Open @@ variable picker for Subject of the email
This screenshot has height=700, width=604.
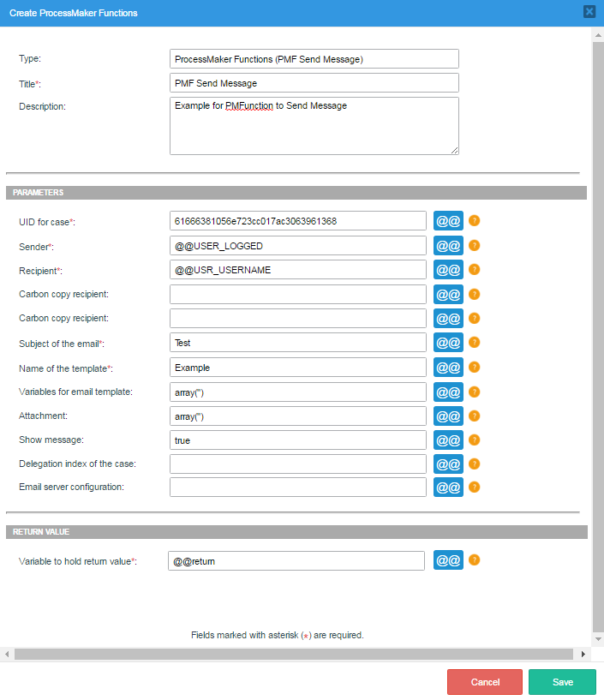click(x=448, y=343)
